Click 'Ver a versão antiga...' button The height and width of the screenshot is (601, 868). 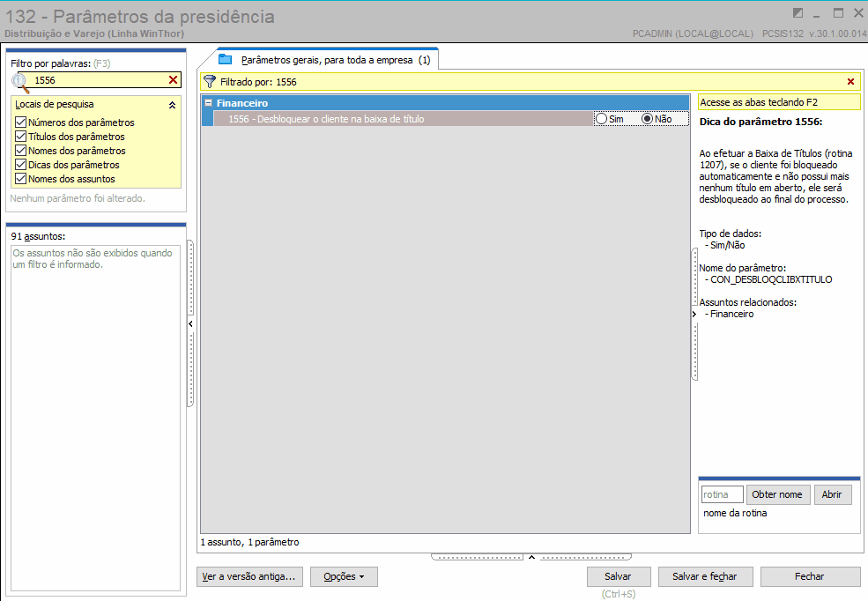point(250,577)
